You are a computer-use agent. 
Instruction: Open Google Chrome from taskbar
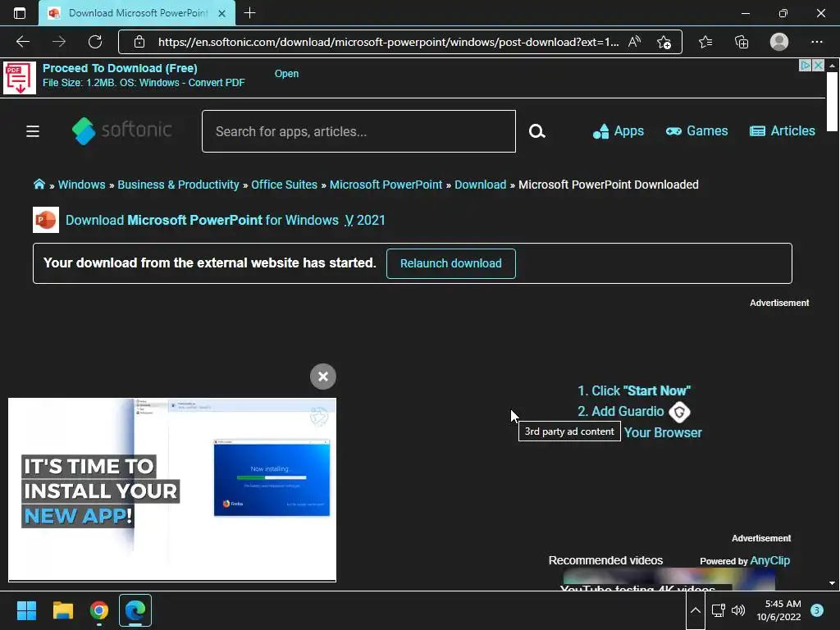[x=99, y=610]
